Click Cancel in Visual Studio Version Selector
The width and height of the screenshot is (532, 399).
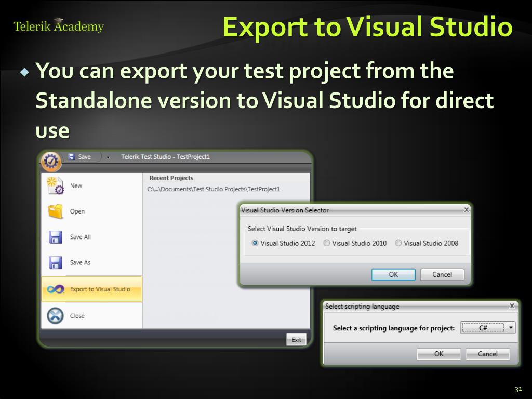tap(442, 274)
